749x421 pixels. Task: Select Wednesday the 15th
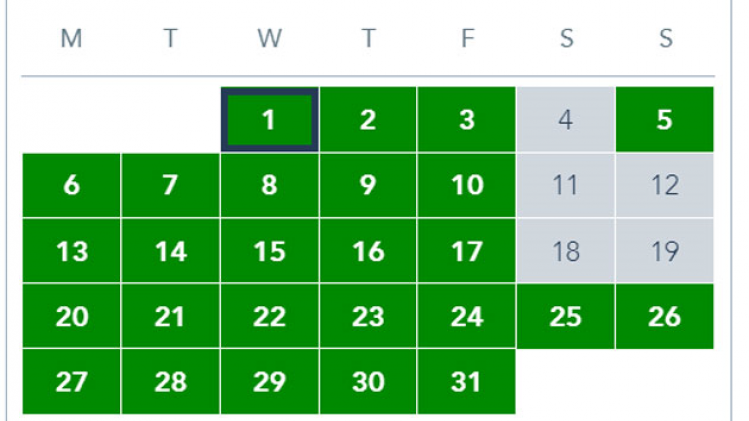click(x=269, y=251)
